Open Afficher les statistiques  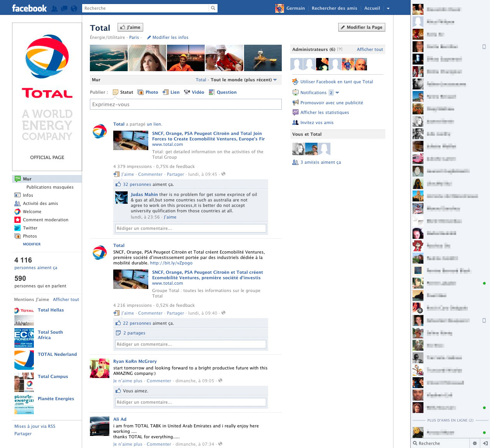click(325, 112)
